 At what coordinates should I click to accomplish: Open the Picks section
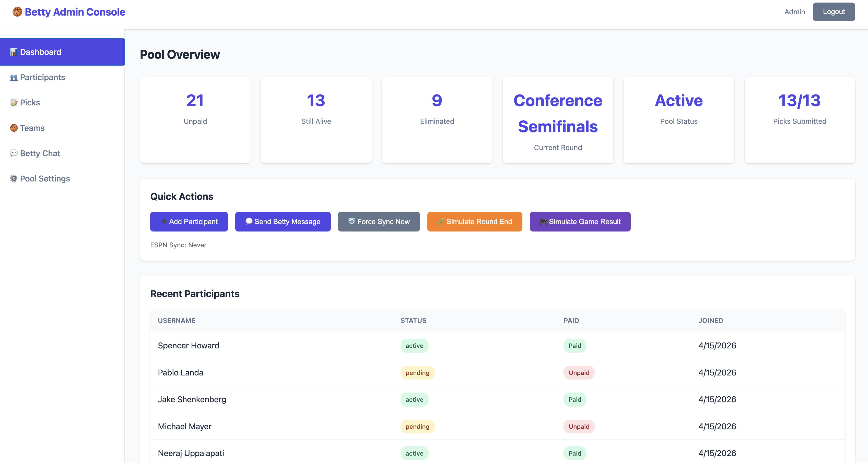[62, 103]
